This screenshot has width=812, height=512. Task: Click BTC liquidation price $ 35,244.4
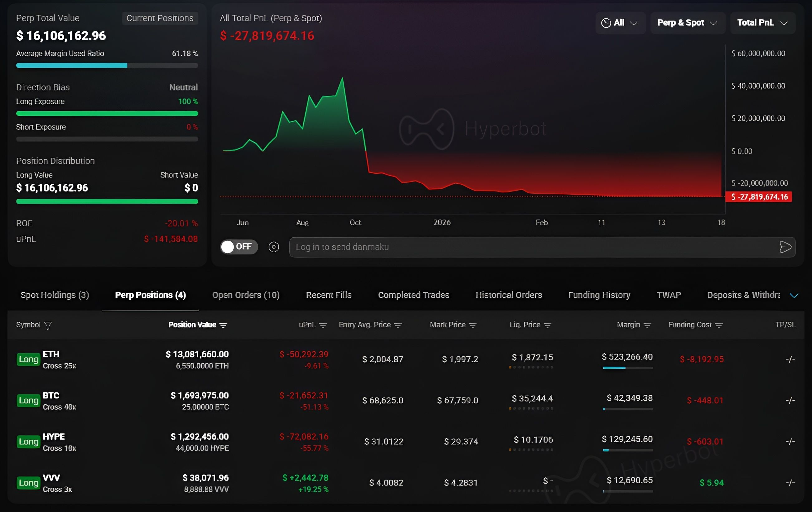pos(532,399)
